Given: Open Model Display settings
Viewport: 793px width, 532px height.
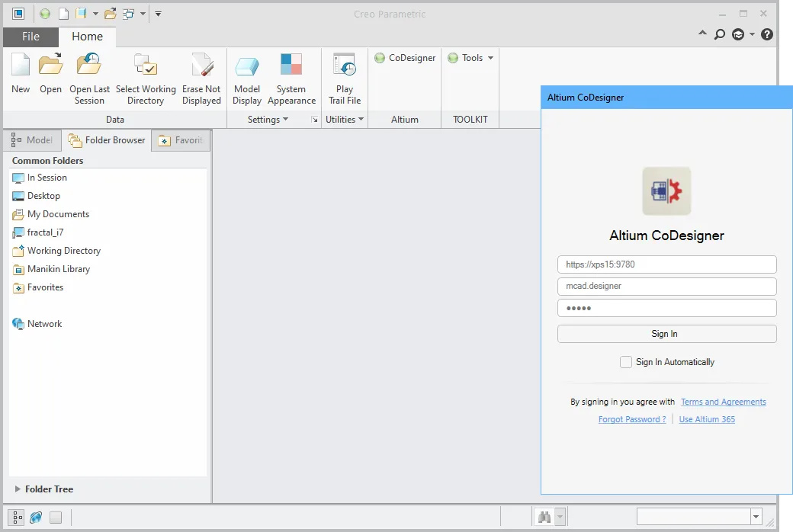Looking at the screenshot, I should [247, 79].
